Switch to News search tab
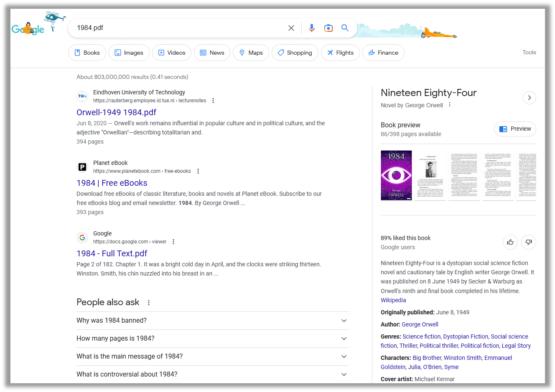The image size is (555, 392). (x=212, y=53)
